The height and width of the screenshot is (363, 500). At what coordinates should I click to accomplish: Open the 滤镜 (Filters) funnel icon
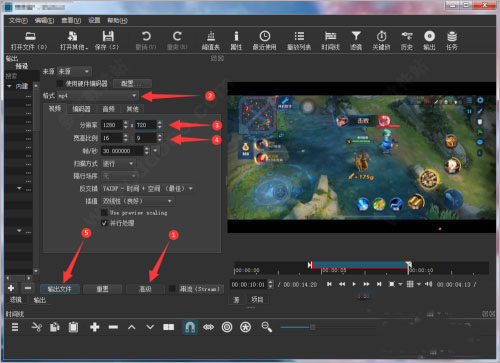pyautogui.click(x=356, y=36)
